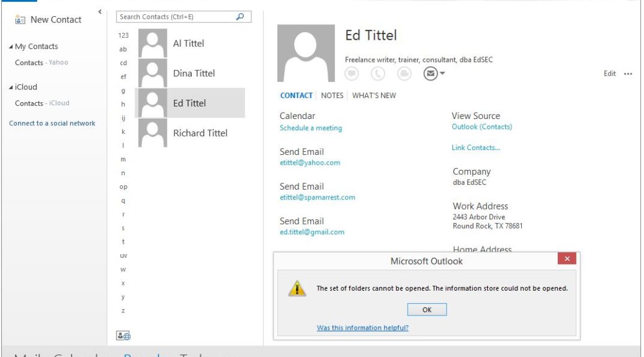Click OK in Microsoft Outlook dialog
The image size is (644, 357).
(x=427, y=310)
